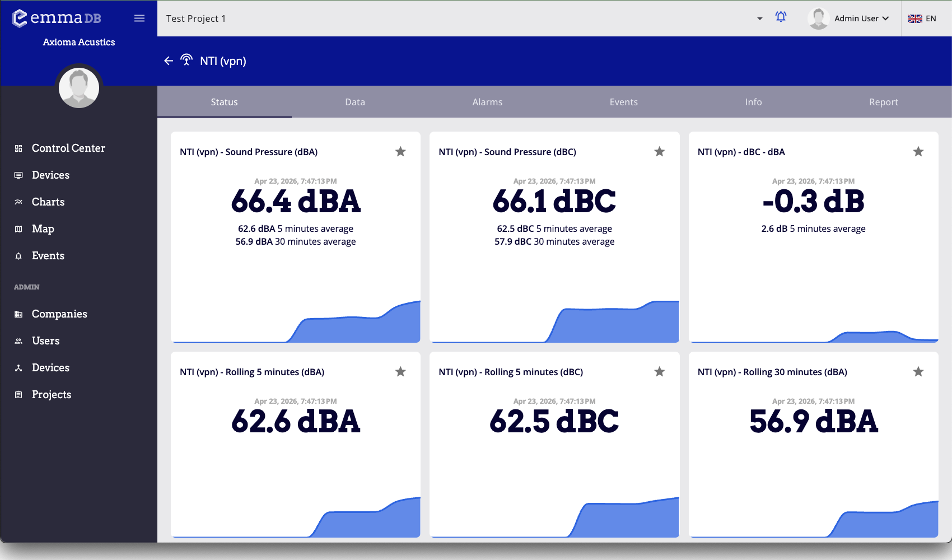Click the Admin User profile avatar
The image size is (952, 560).
(818, 18)
